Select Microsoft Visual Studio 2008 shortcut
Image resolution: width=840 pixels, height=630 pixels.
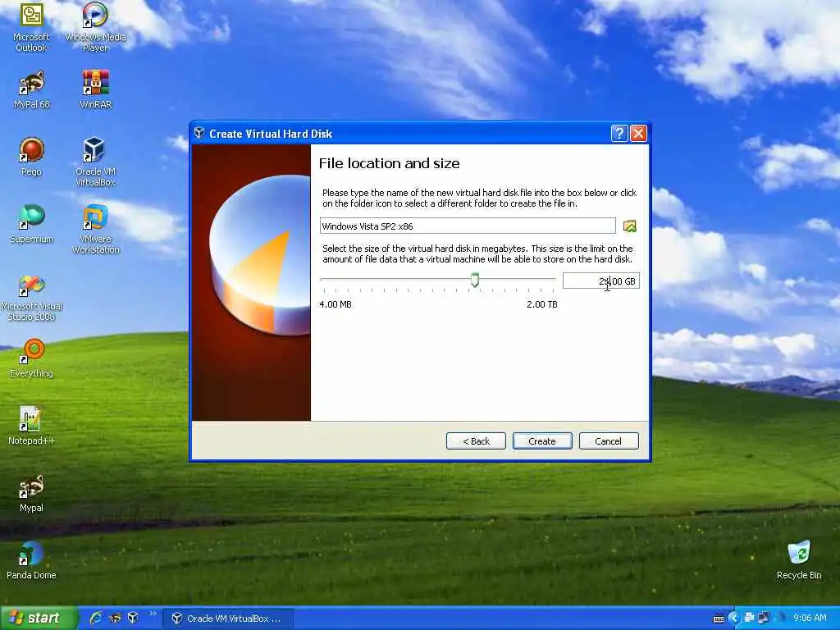(x=32, y=298)
